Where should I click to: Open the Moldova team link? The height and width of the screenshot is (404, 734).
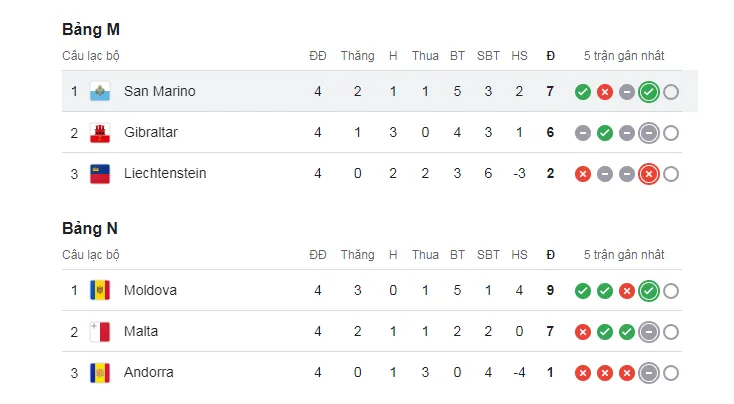tap(150, 290)
